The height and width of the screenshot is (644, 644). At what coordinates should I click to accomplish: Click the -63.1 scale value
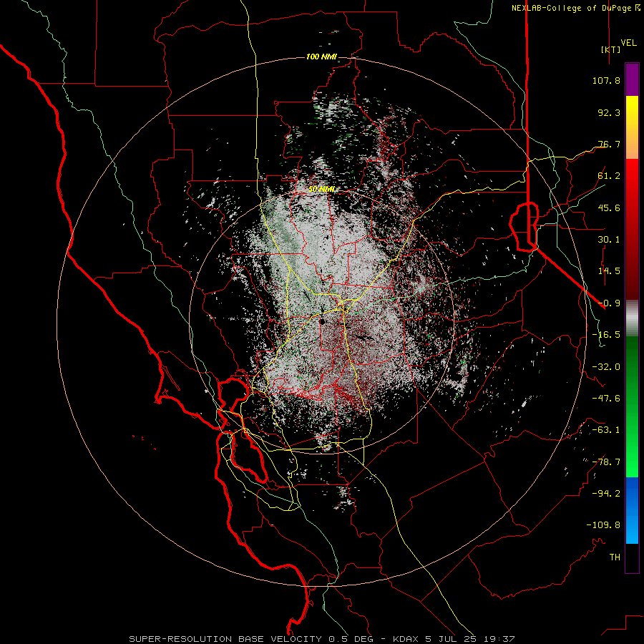pyautogui.click(x=606, y=430)
